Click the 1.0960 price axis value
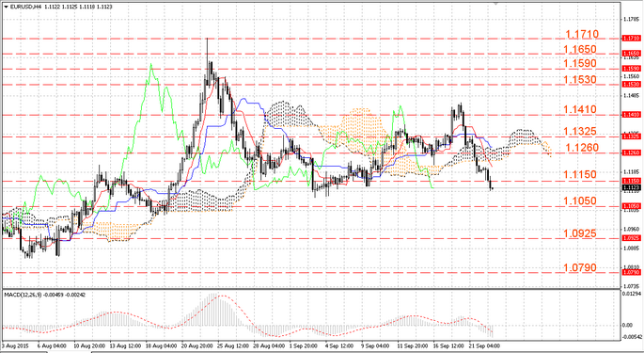The height and width of the screenshot is (353, 644). pyautogui.click(x=631, y=229)
